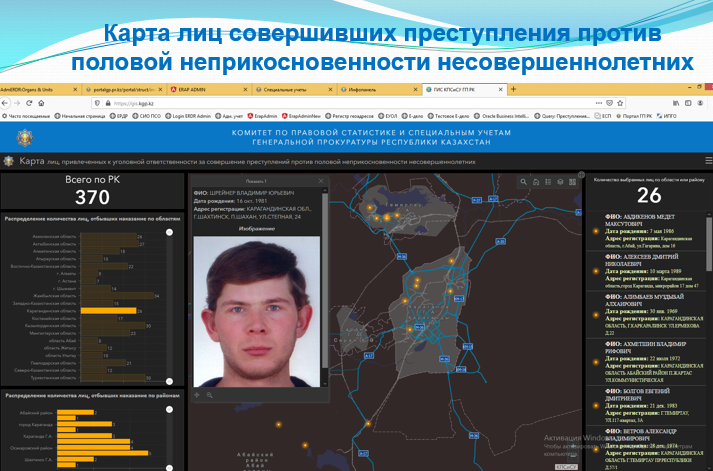Go to browser home page icon

tap(41, 103)
